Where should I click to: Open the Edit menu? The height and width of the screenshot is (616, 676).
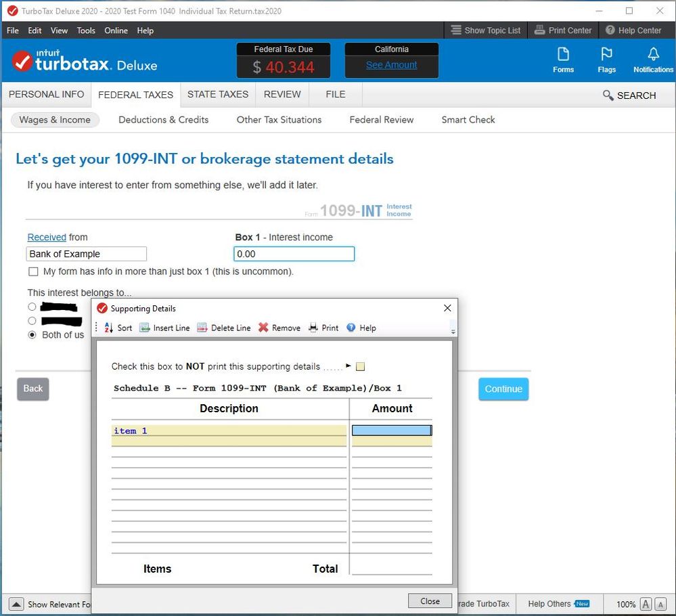click(35, 30)
